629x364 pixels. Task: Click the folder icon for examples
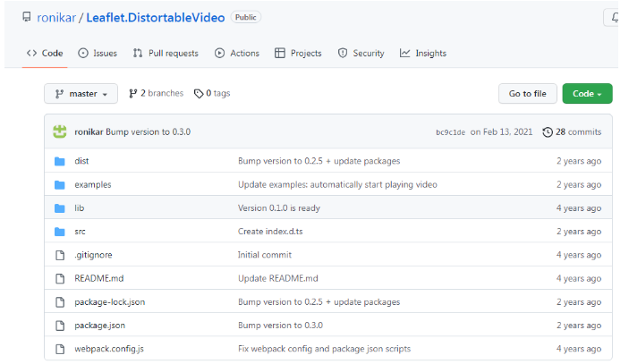(x=60, y=185)
